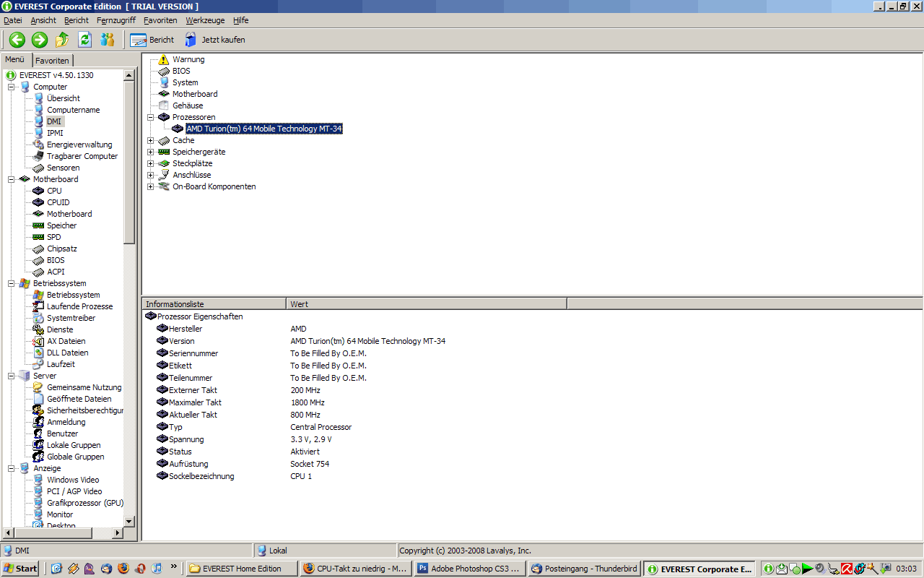Switch to Adobe Photoshop CS3 taskbar item

[471, 569]
